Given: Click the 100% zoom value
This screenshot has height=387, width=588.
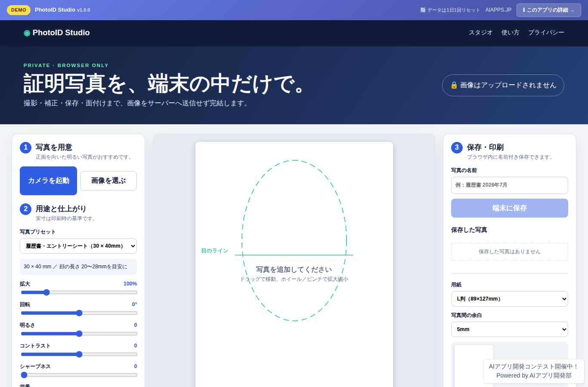Looking at the screenshot, I should (x=130, y=284).
